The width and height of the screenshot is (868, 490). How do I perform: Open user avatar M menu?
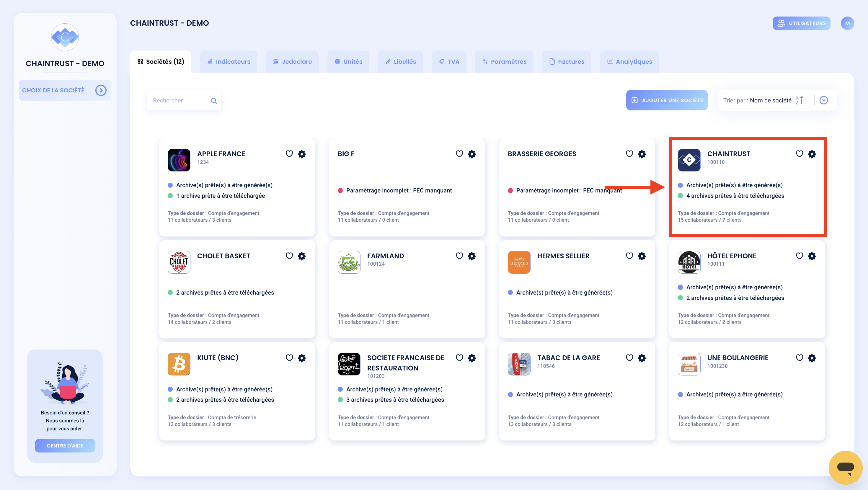(847, 23)
